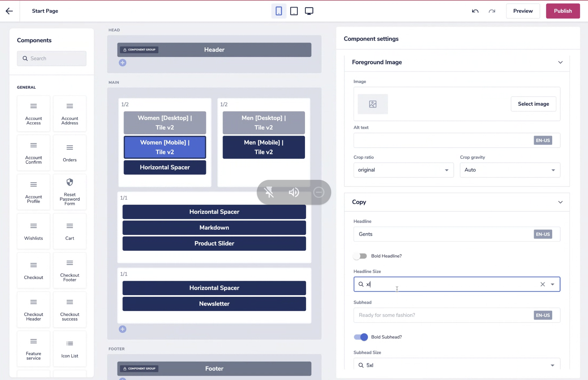The height and width of the screenshot is (380, 588).
Task: Select Women [Mobile] Tile v2 block
Action: click(165, 147)
